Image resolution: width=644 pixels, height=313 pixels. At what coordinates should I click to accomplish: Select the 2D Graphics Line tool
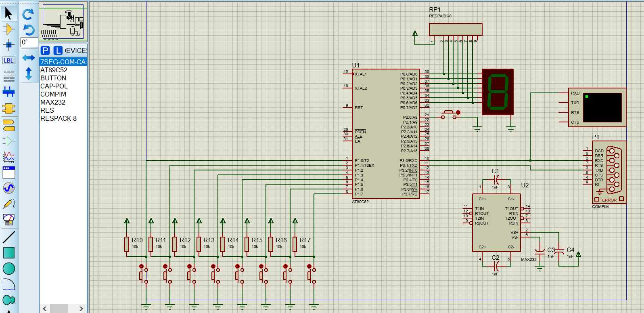[8, 237]
